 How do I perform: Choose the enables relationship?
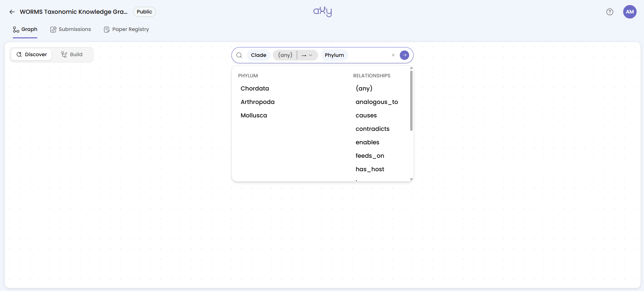pos(368,142)
